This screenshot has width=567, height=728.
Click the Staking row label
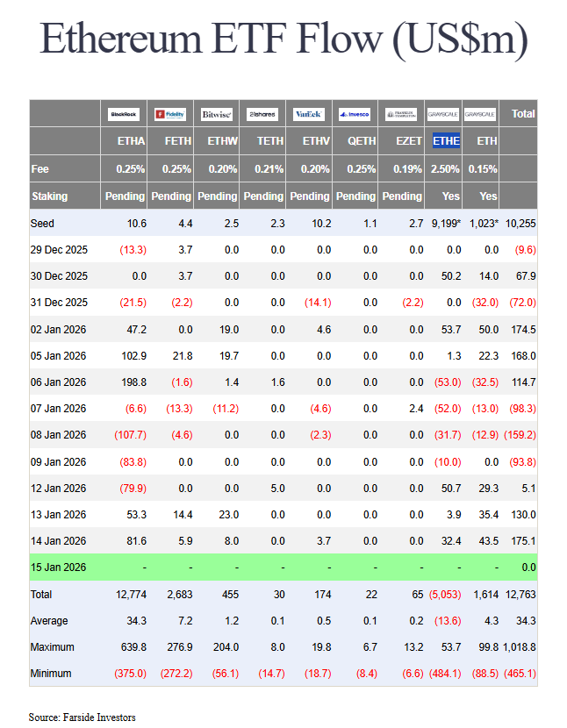pyautogui.click(x=49, y=196)
